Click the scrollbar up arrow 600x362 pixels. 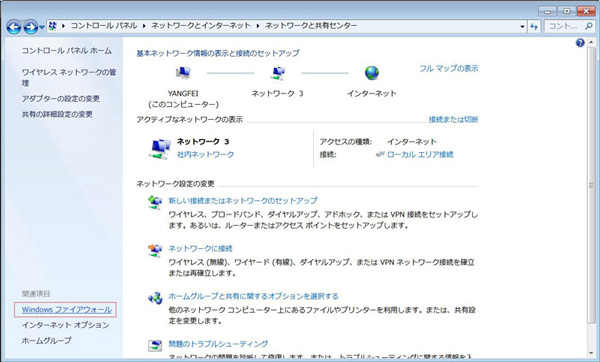pyautogui.click(x=592, y=42)
